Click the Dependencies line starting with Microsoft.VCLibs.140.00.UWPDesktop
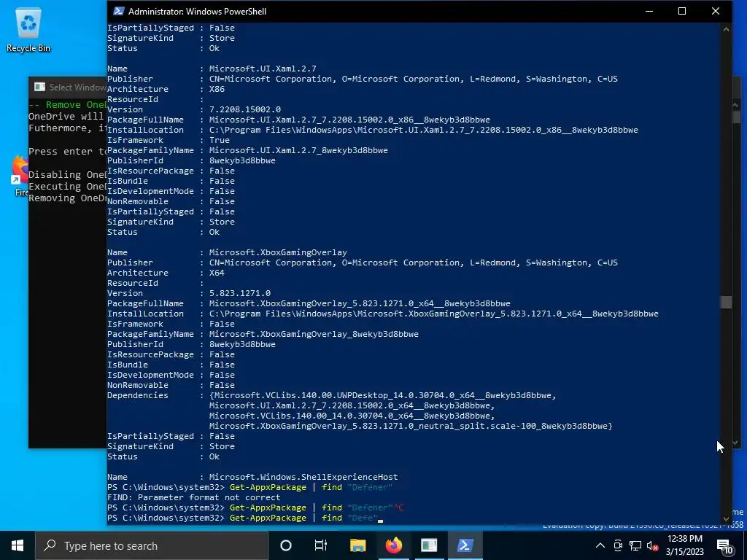 click(382, 395)
